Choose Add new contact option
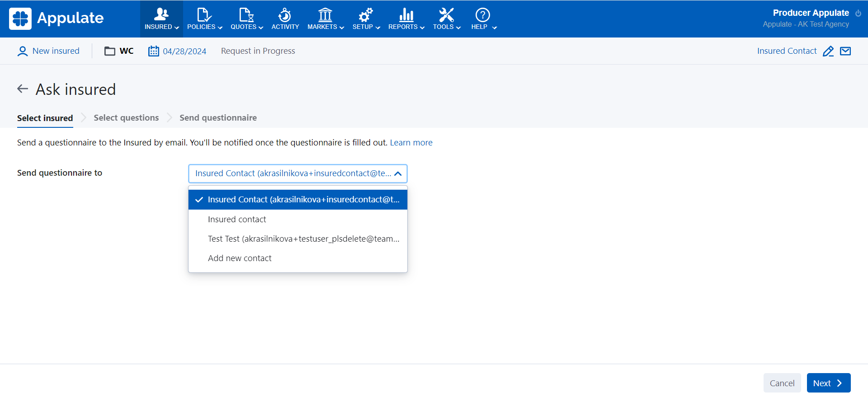This screenshot has height=402, width=868. (x=240, y=258)
